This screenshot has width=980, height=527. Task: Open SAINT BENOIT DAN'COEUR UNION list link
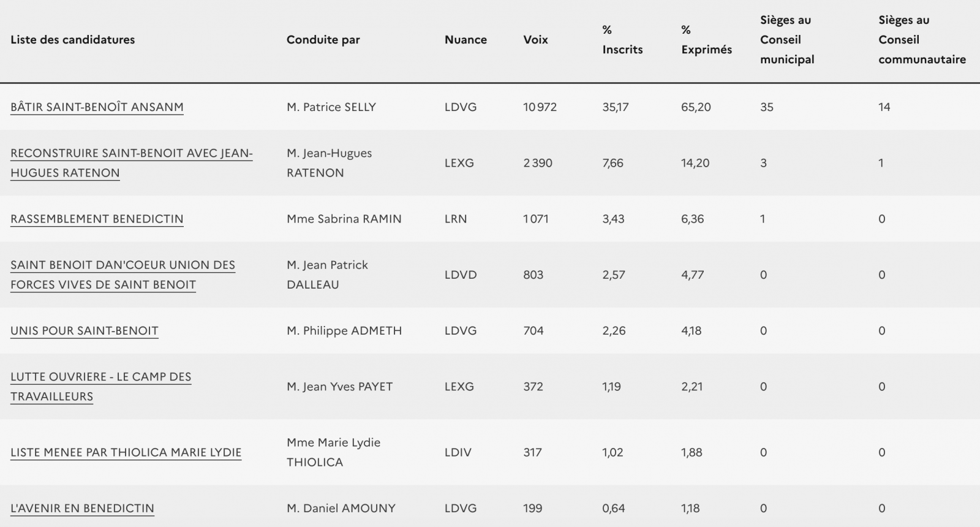(123, 265)
